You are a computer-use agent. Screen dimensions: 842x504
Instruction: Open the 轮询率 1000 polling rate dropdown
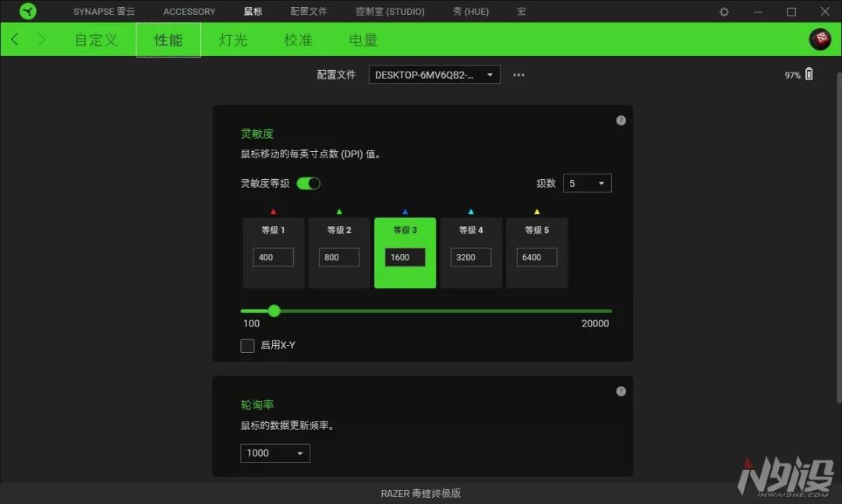tap(275, 453)
